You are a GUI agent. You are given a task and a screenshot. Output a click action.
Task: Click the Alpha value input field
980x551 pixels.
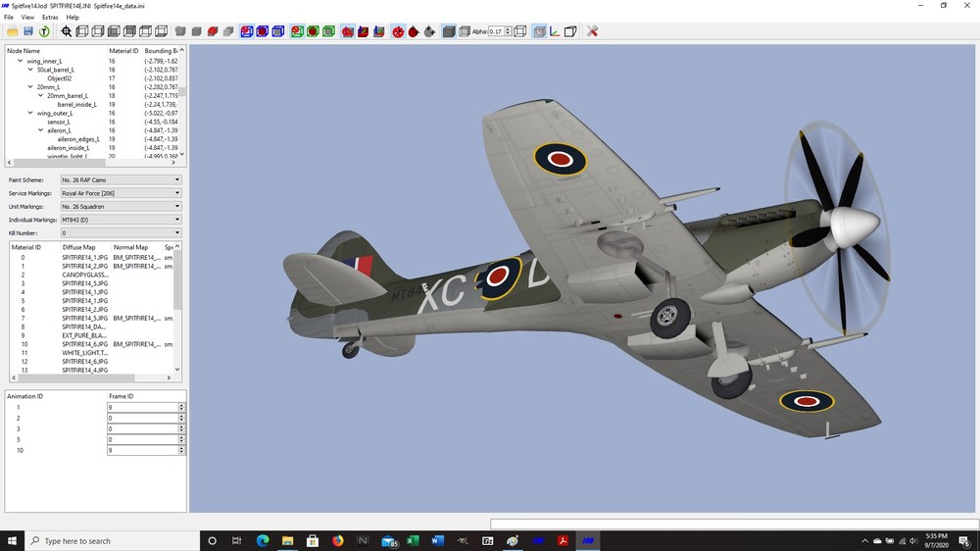(x=496, y=31)
